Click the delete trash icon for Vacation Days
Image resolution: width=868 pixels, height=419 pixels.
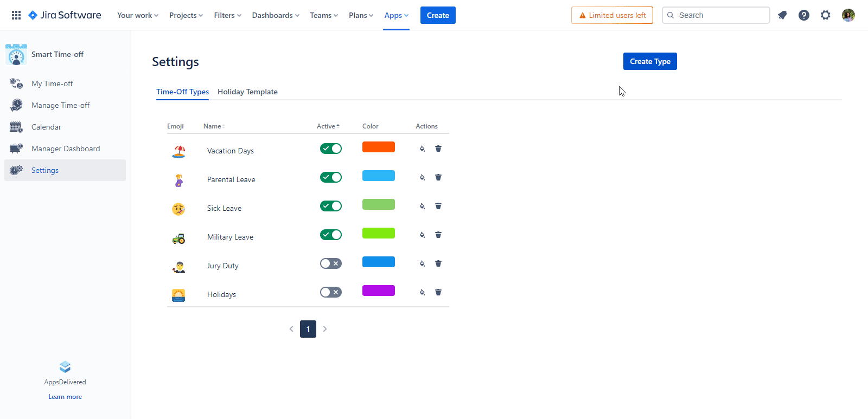[x=438, y=149]
